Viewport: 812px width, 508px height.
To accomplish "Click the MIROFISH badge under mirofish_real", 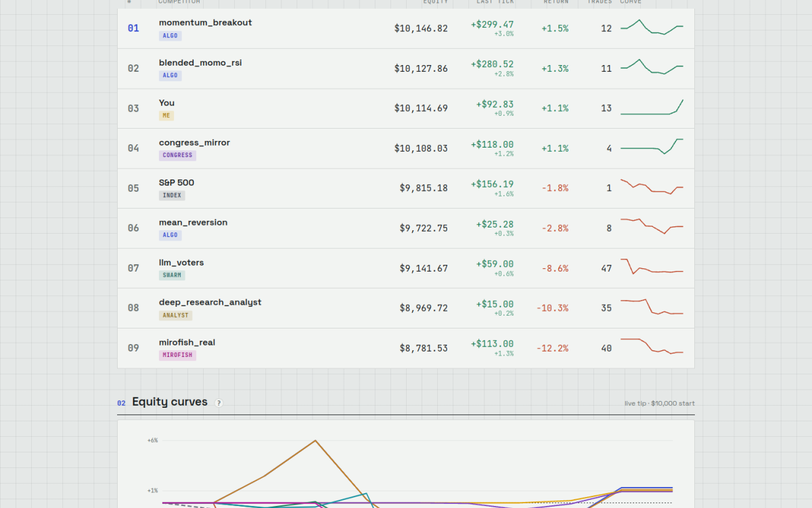I will 177,355.
